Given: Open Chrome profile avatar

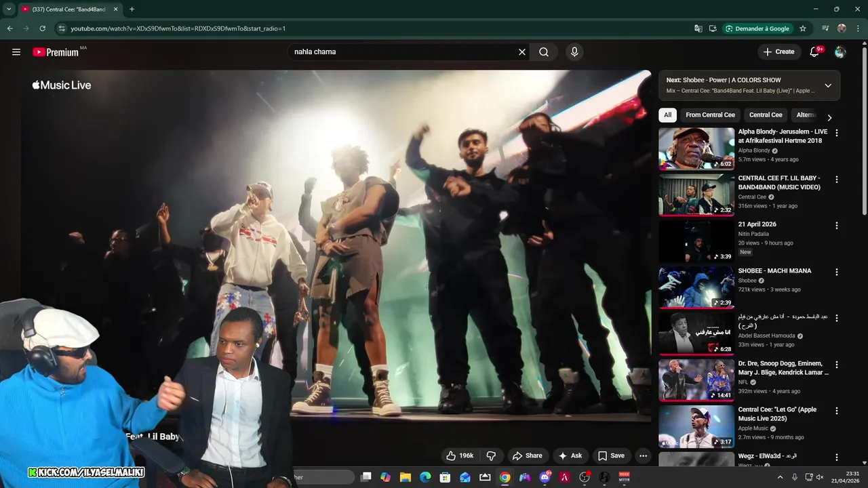Looking at the screenshot, I should pyautogui.click(x=842, y=28).
